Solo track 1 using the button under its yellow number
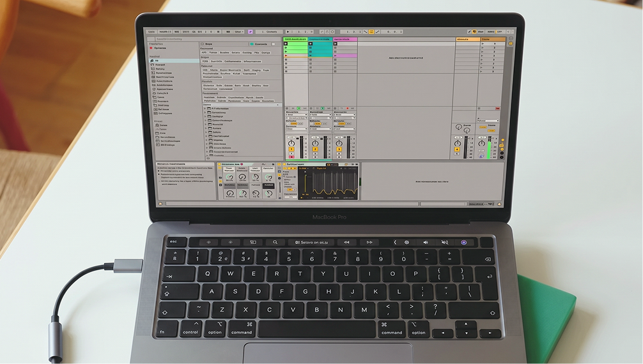 coord(291,153)
